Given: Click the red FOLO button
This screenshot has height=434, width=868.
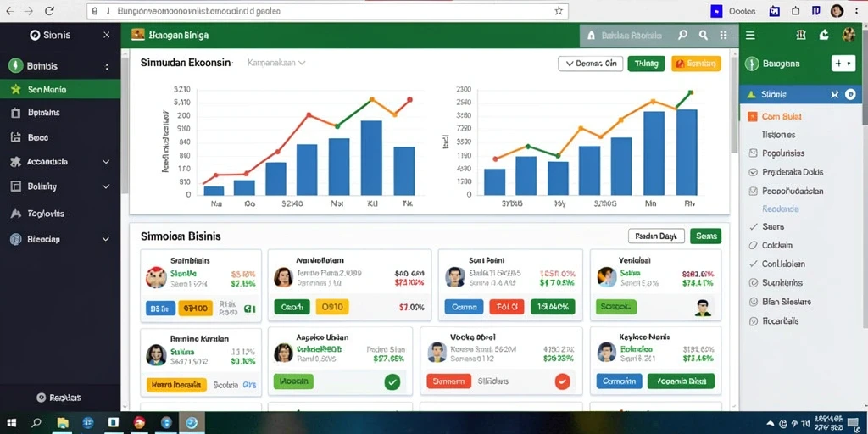Looking at the screenshot, I should tap(507, 307).
